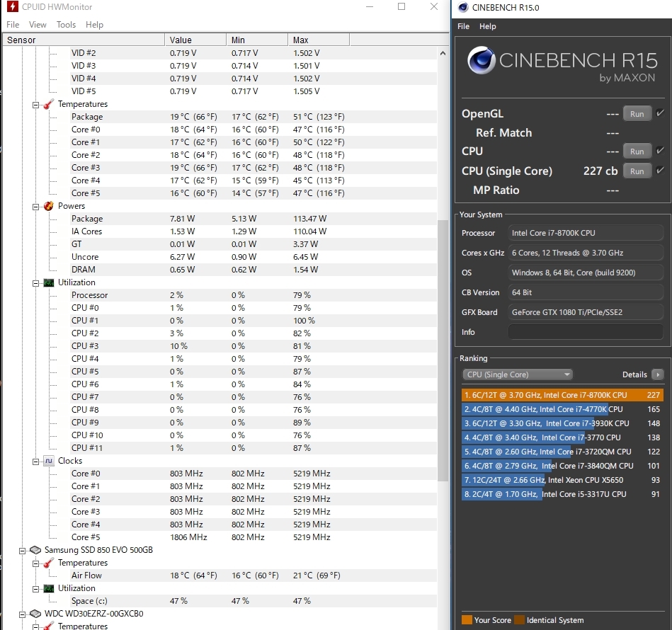Open the Tools menu in HWMonitor
This screenshot has width=672, height=630.
pos(66,25)
